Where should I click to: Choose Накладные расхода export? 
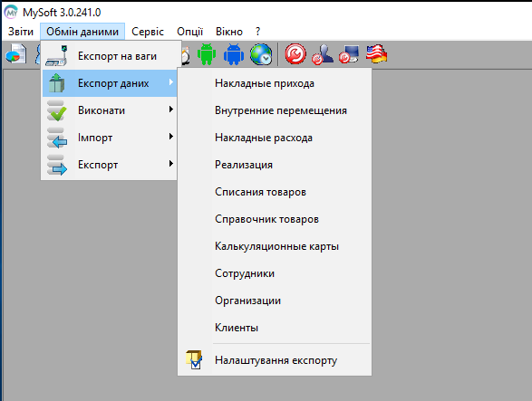275,138
